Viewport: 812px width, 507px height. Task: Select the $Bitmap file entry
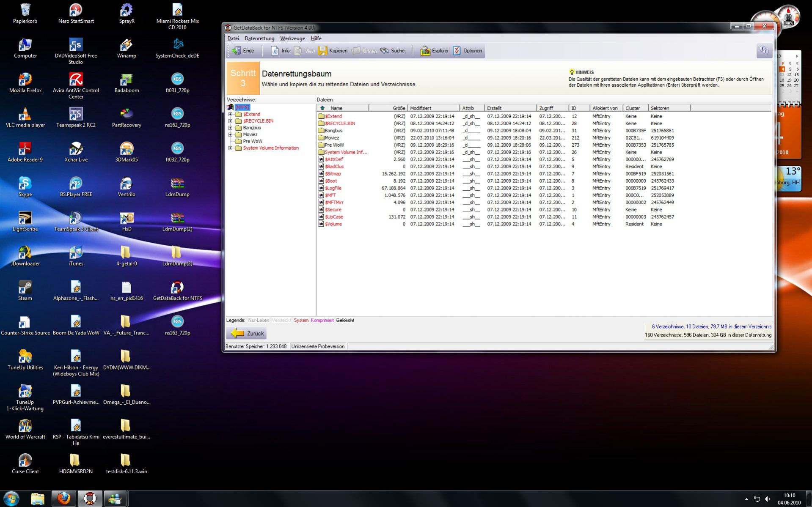coord(333,174)
